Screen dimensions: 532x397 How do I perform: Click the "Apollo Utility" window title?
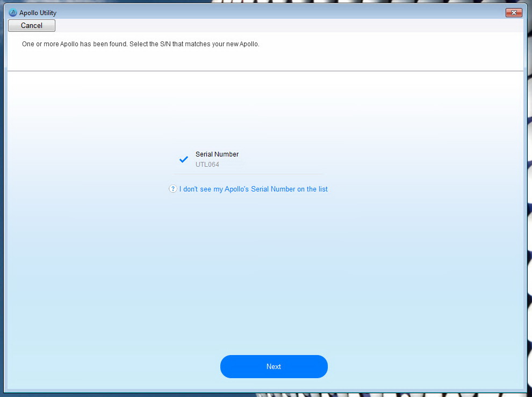(38, 13)
